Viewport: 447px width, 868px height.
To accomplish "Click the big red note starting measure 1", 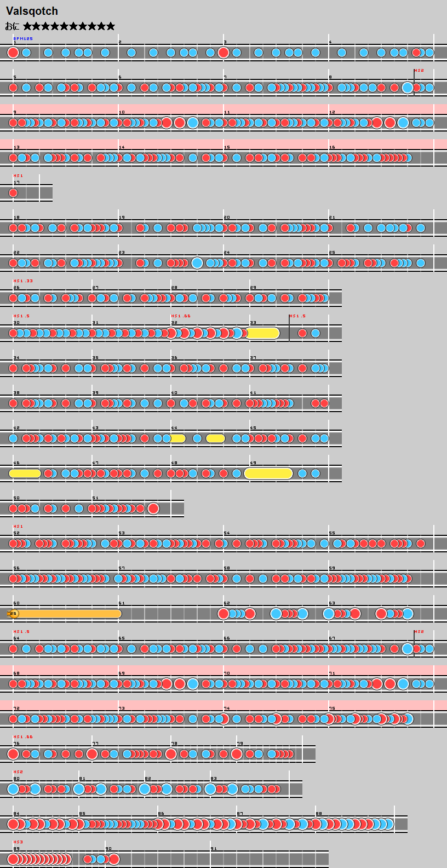I will coord(13,53).
